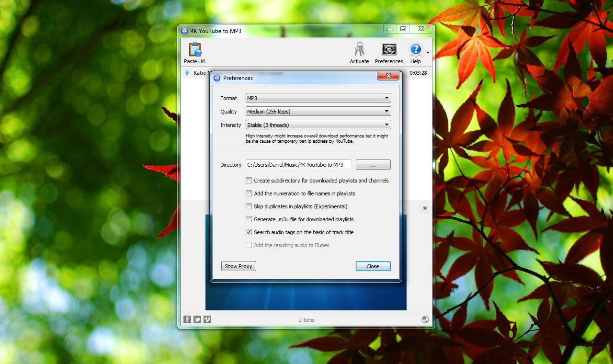Open the Activate keys icon
The width and height of the screenshot is (613, 364).
tap(359, 49)
